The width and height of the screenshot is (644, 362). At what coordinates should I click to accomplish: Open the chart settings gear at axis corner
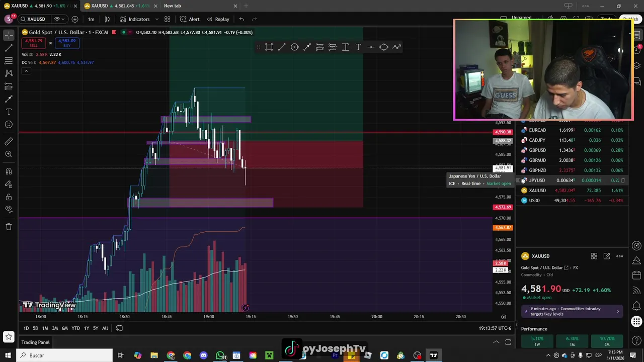point(503,317)
